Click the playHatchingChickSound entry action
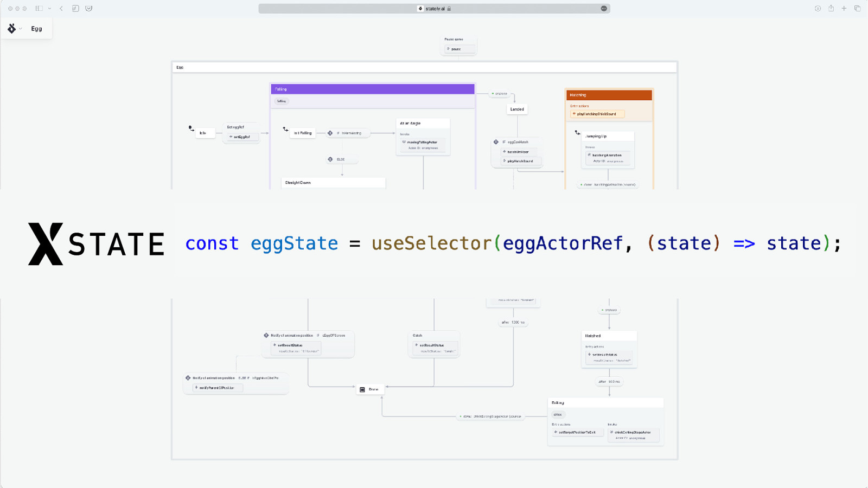Image resolution: width=868 pixels, height=488 pixels. (597, 114)
